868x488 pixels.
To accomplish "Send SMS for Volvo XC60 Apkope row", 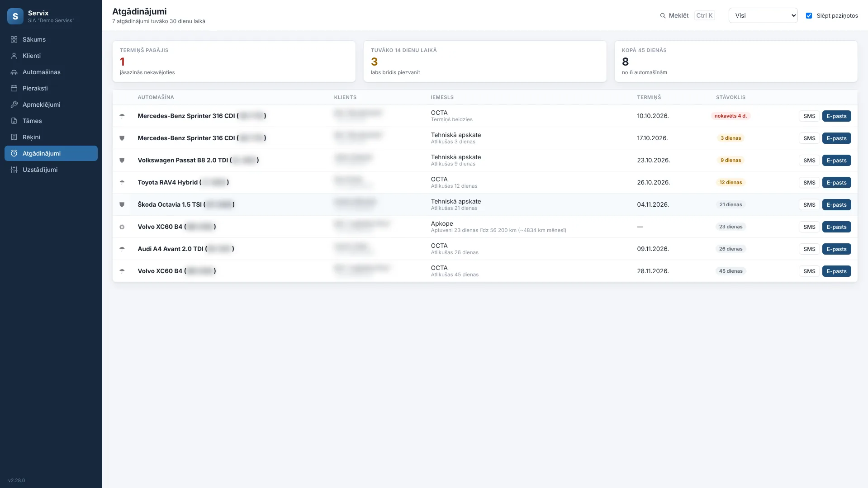I will coord(809,227).
